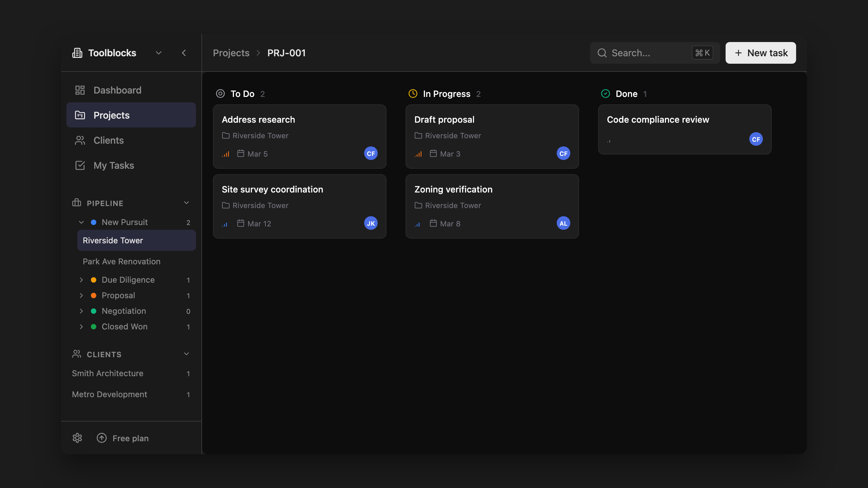Viewport: 868px width, 488px height.
Task: Expand the Due Diligence stage
Action: [x=81, y=280]
